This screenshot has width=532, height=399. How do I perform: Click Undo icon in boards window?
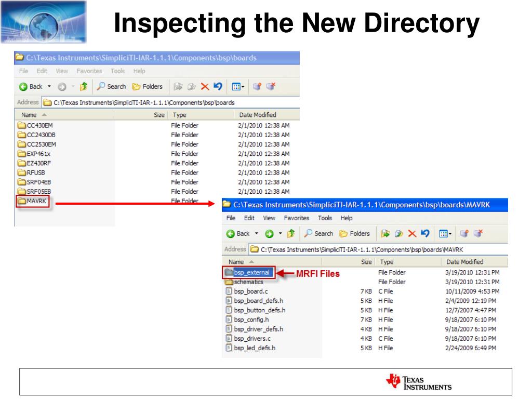tap(218, 87)
